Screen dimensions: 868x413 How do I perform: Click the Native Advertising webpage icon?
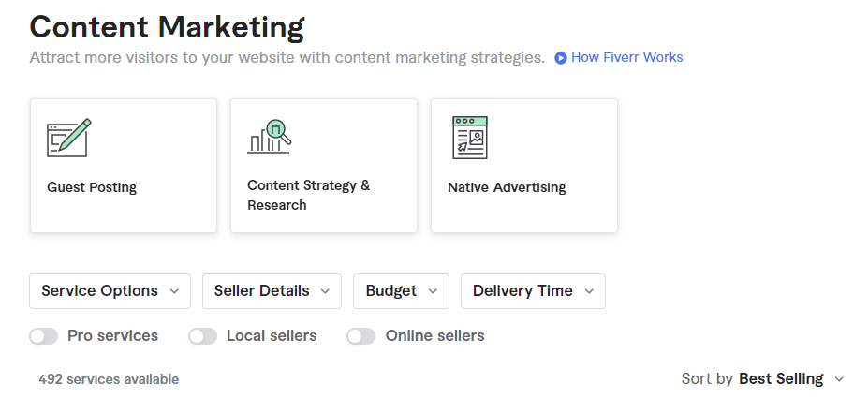[470, 138]
